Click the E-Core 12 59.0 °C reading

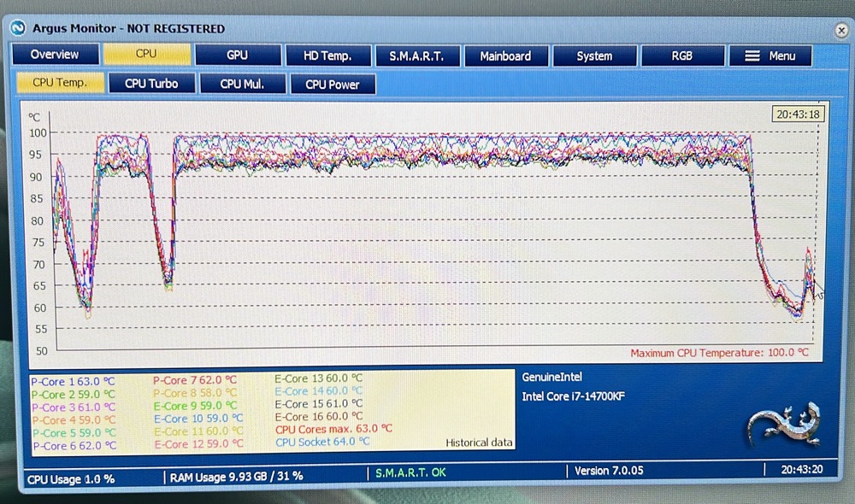pos(199,444)
